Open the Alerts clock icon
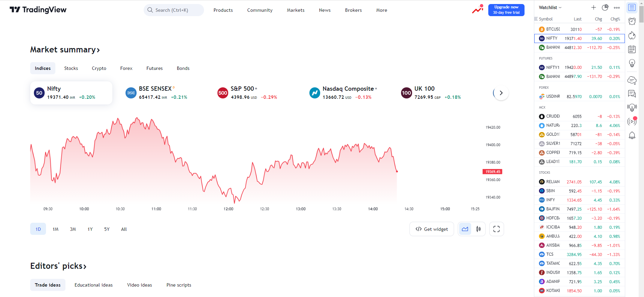 (x=632, y=21)
